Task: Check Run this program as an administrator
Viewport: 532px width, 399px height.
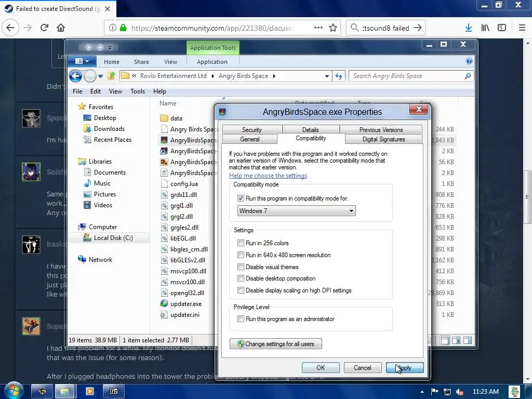Action: point(241,319)
